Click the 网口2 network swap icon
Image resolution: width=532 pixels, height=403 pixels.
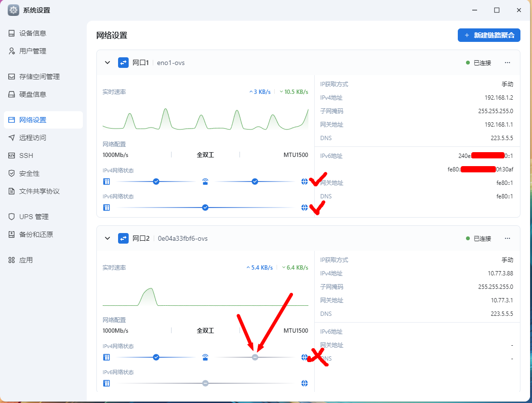click(x=123, y=238)
